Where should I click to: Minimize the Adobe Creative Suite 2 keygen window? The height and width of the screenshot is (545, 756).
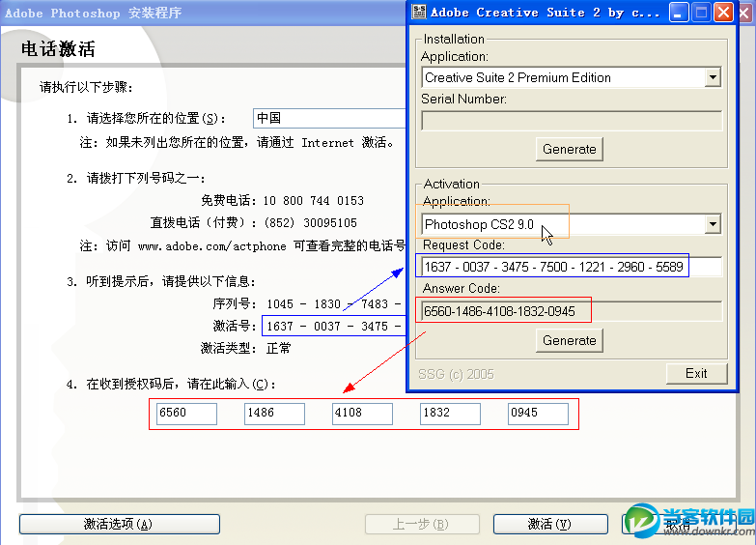coord(679,12)
